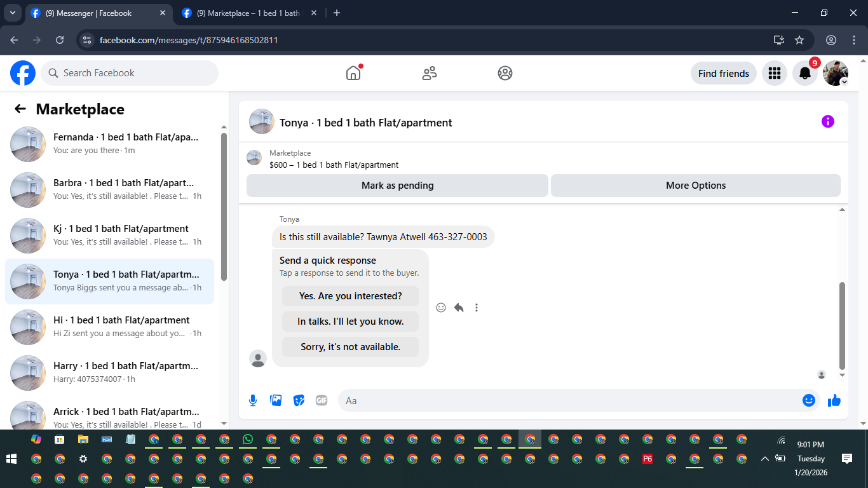868x488 pixels.
Task: Send quick response "Yes. Are you interested?"
Action: (351, 296)
